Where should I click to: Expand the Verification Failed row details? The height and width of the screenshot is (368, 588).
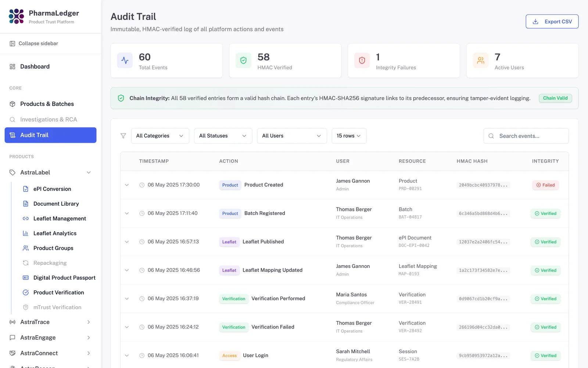(127, 327)
